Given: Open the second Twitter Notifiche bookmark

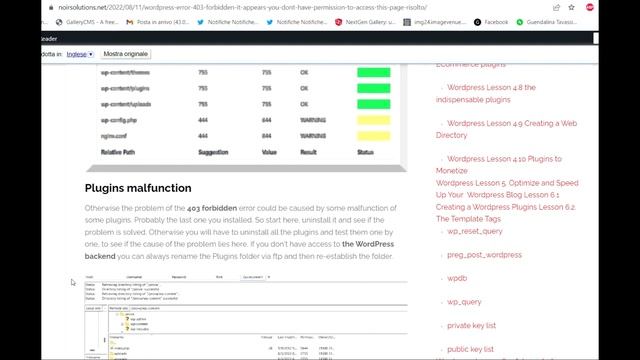Looking at the screenshot, I should click(x=296, y=22).
